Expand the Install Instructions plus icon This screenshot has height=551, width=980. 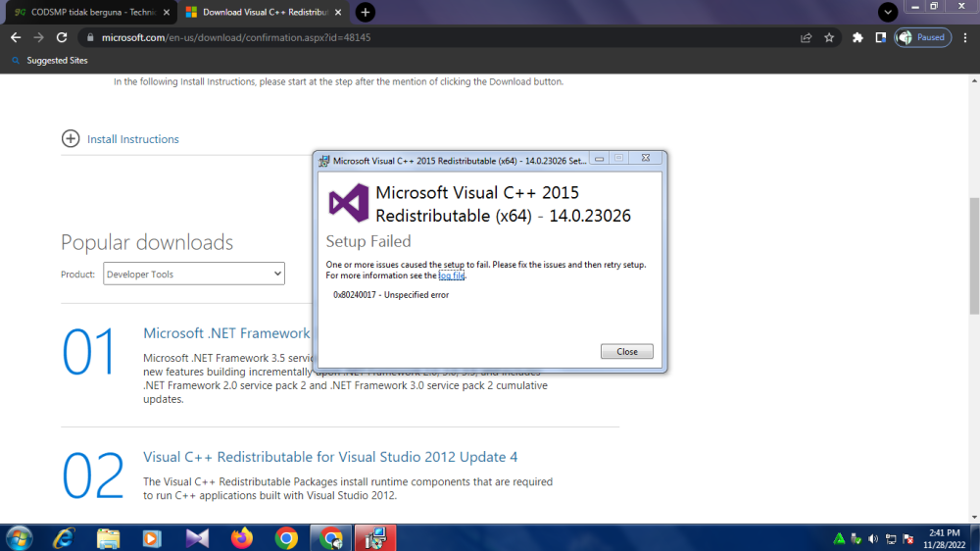71,139
